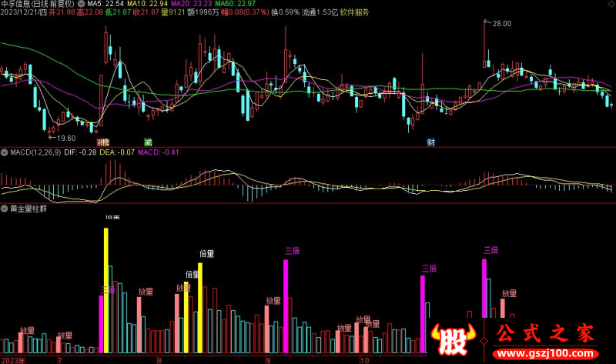Click the MACD: -0.41 value

[x=159, y=152]
